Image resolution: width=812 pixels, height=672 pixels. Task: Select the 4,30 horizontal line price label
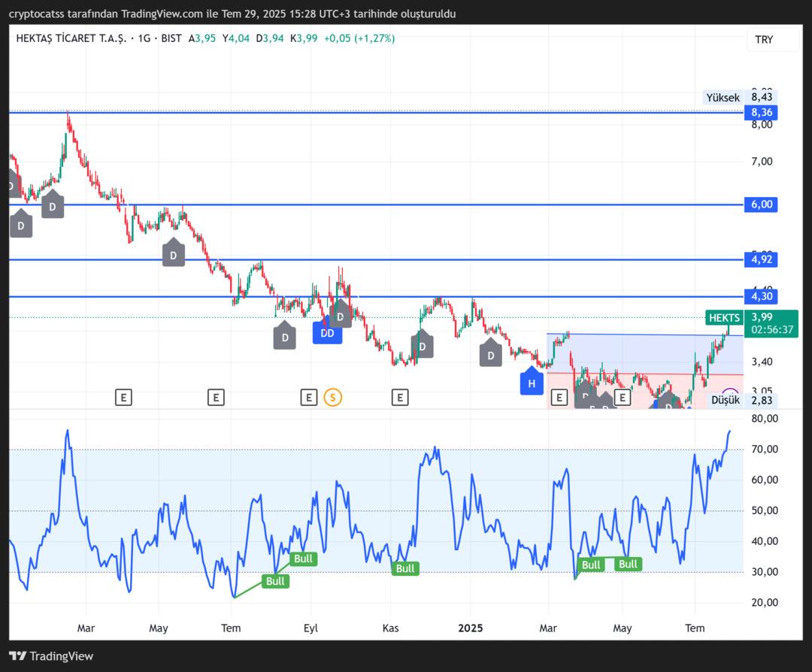(761, 297)
